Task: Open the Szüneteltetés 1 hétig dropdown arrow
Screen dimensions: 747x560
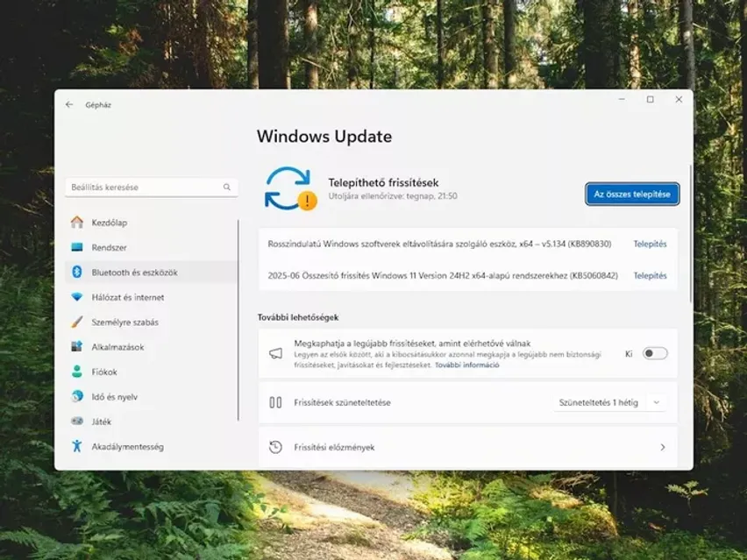Action: 657,402
